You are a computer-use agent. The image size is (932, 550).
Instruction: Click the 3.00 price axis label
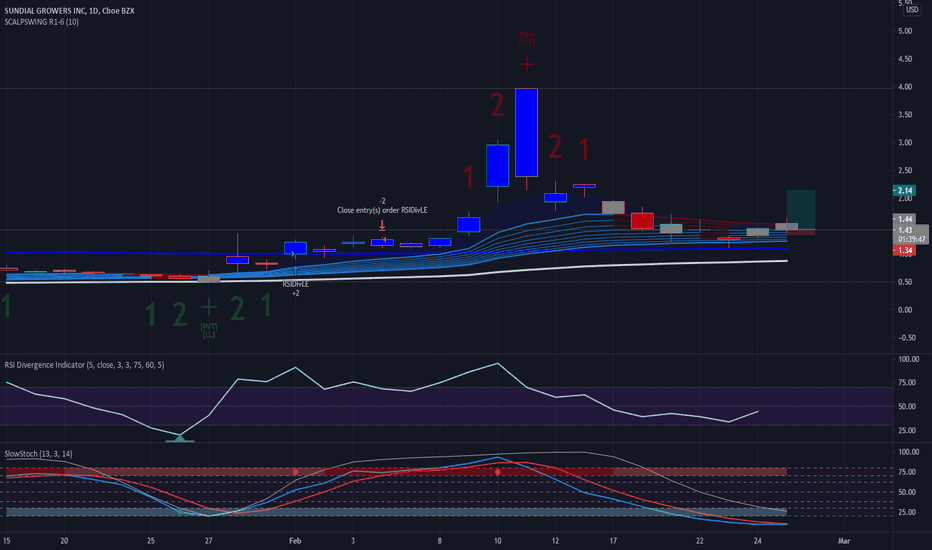pyautogui.click(x=905, y=143)
